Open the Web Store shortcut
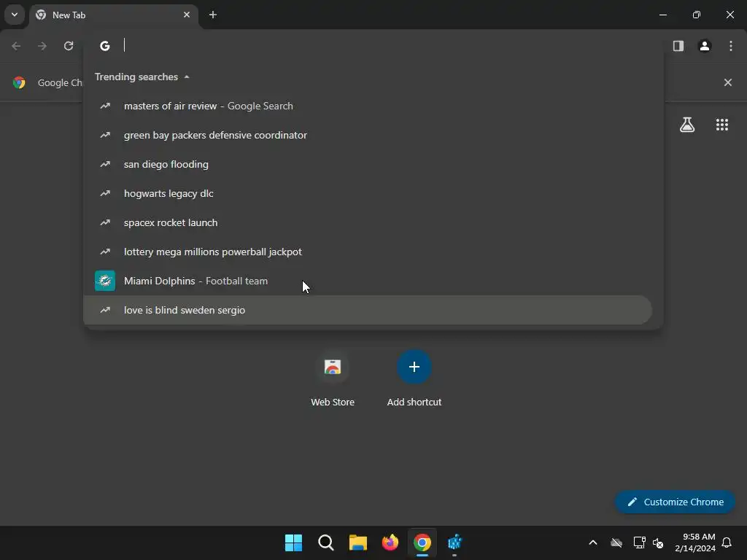747x560 pixels. [333, 378]
